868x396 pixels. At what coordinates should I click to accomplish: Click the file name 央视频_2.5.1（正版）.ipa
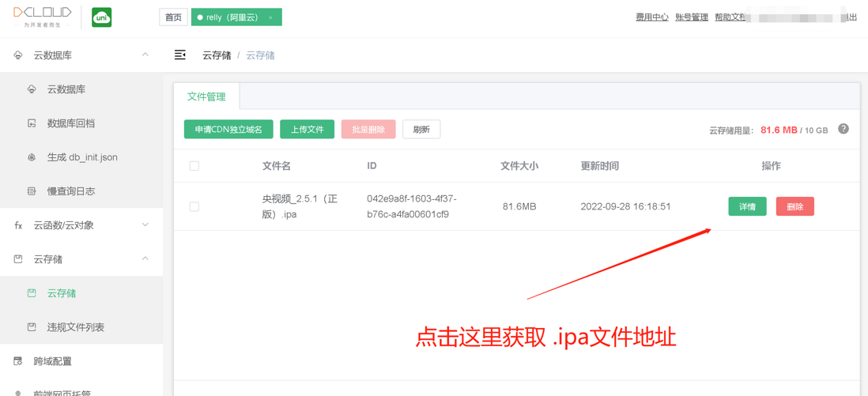300,206
